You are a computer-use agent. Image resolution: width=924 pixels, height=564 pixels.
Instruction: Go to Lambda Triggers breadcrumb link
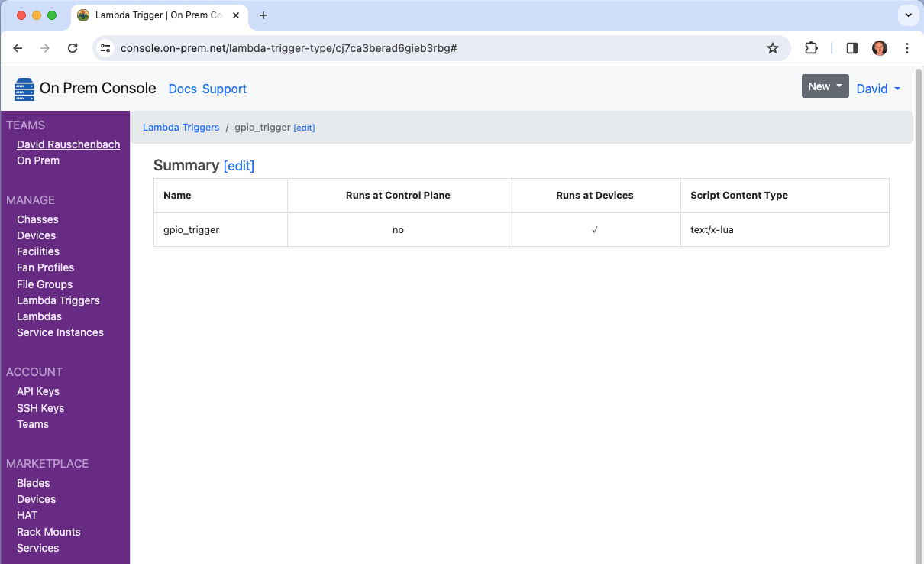tap(181, 128)
